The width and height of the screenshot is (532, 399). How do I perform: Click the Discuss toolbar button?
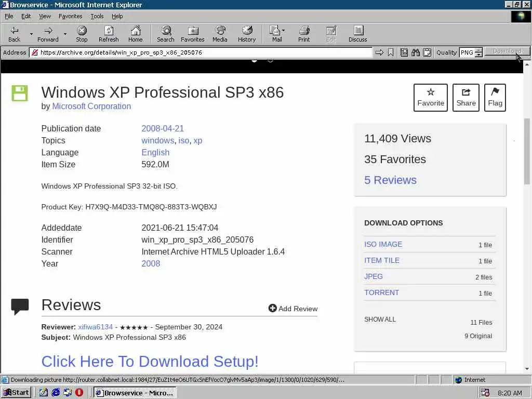[x=357, y=34]
